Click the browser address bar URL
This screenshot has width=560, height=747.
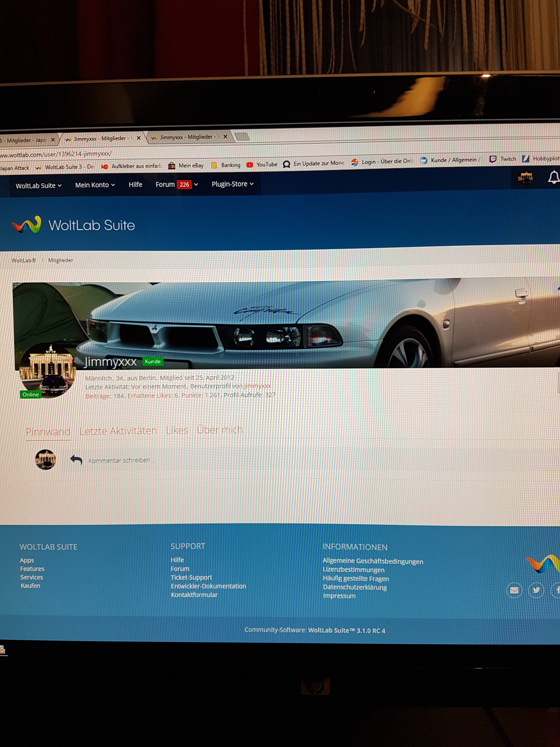pos(56,154)
